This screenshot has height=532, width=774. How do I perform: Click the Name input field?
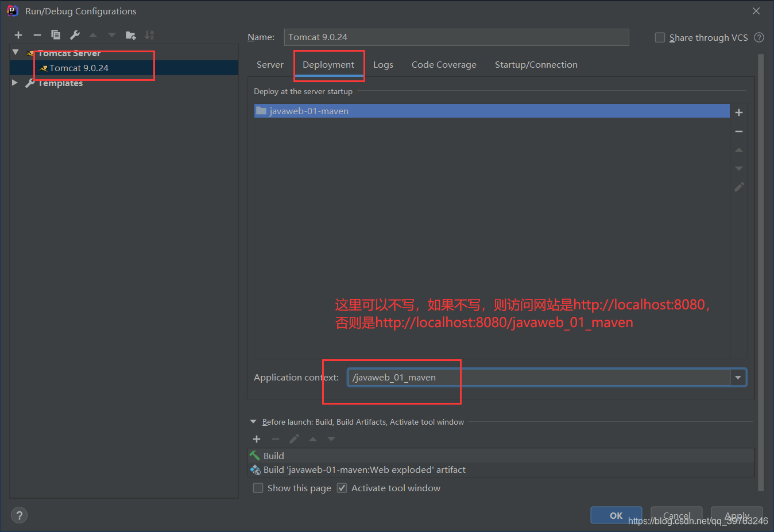coord(456,37)
